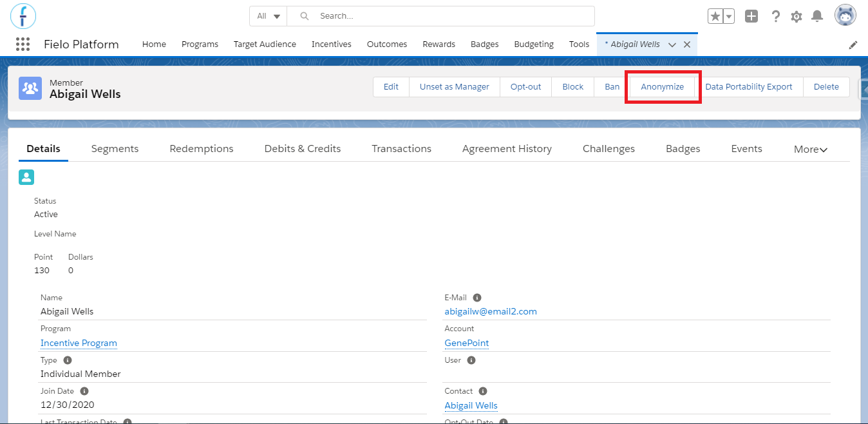The width and height of the screenshot is (868, 424).
Task: Switch to the Segments tab
Action: pos(115,149)
